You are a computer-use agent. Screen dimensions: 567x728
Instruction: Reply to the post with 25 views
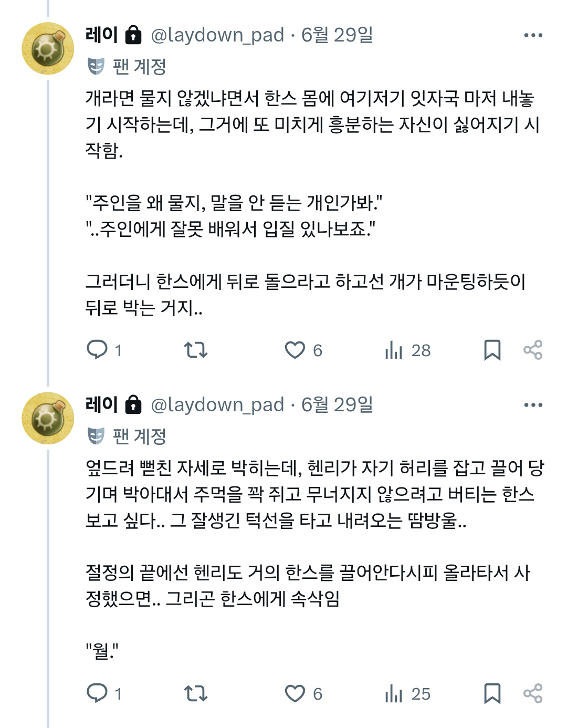click(x=97, y=693)
